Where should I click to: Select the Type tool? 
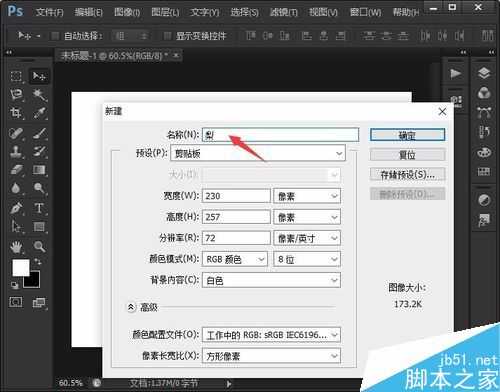[x=39, y=208]
